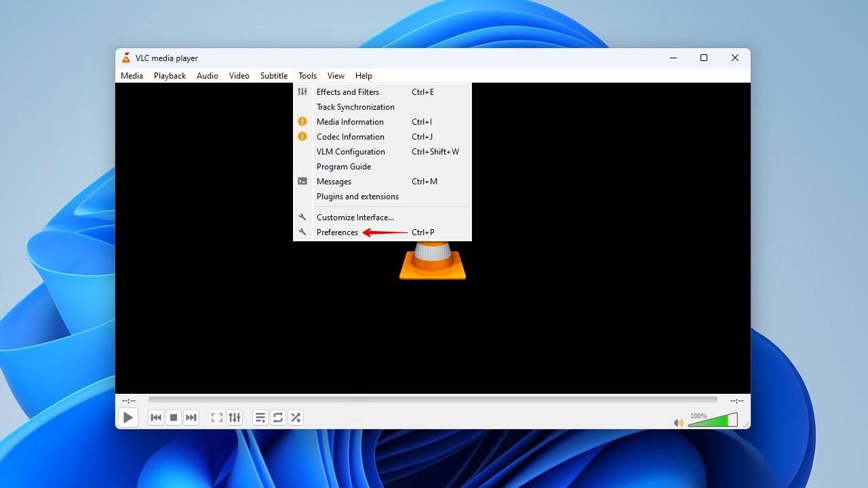Minimize the VLC window
The height and width of the screenshot is (488, 868).
(x=673, y=58)
